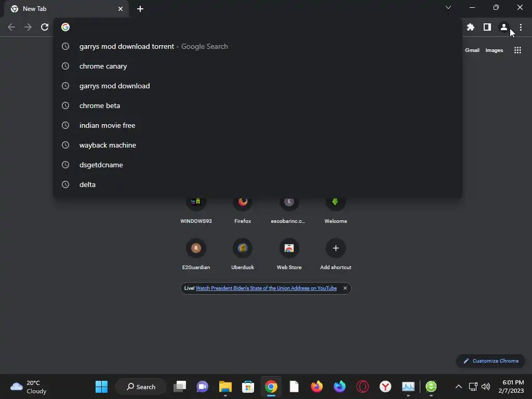Launch the blue Firefox taskbar icon

(x=340, y=387)
